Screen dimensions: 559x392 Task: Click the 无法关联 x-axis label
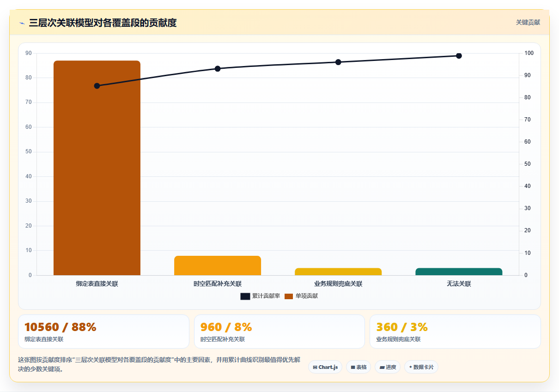(459, 284)
